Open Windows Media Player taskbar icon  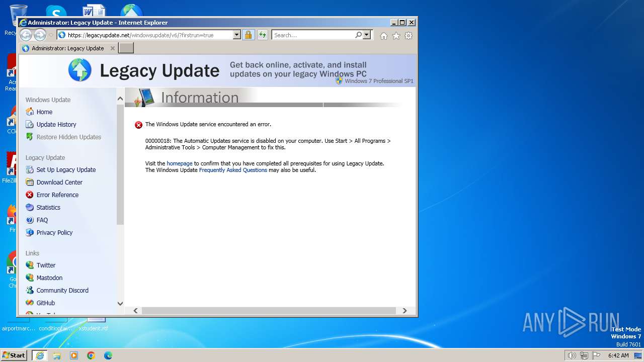coord(74,355)
